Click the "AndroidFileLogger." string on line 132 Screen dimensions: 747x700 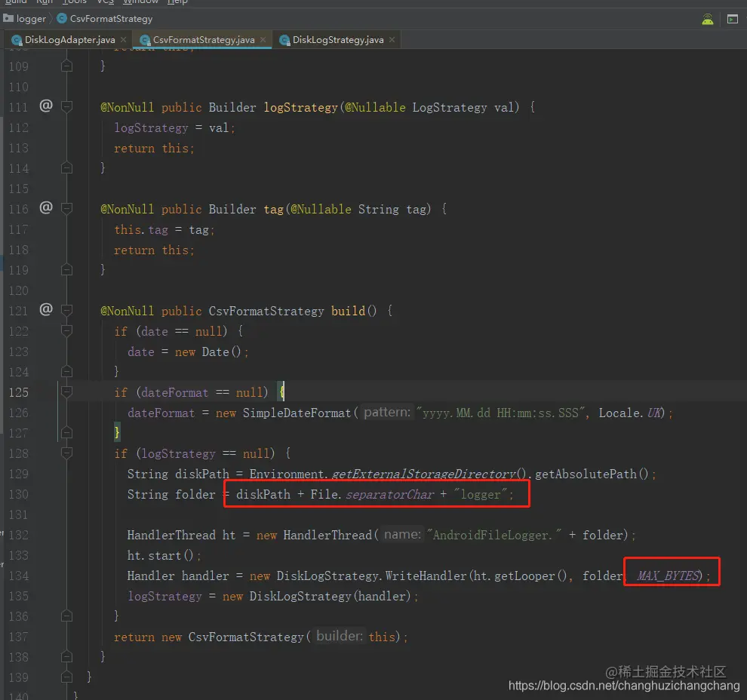[x=494, y=536]
